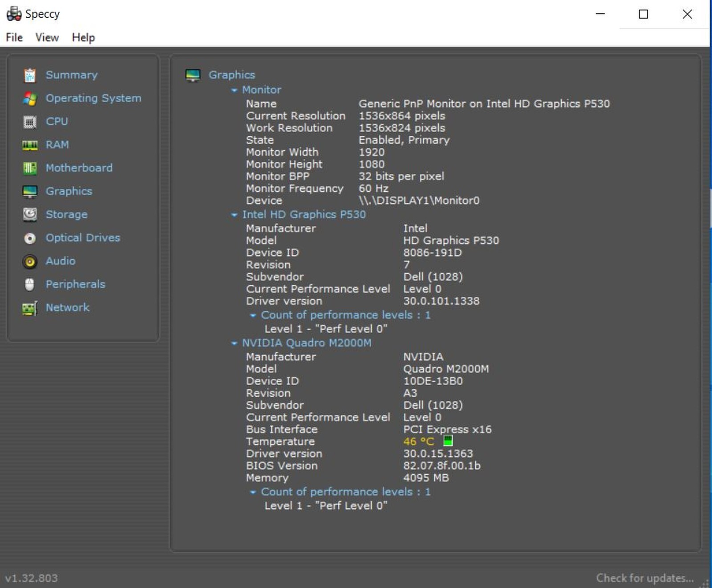Click the Summary clipboard icon
Image resolution: width=712 pixels, height=588 pixels.
coord(30,75)
